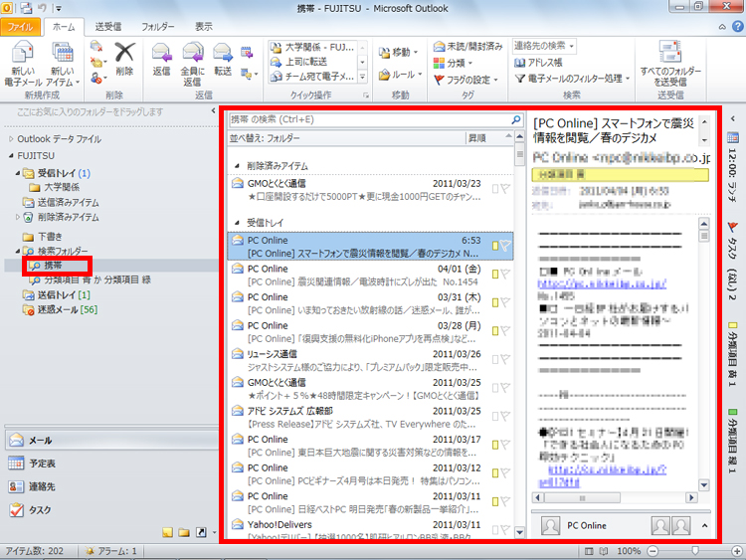Image resolution: width=746 pixels, height=560 pixels.
Task: Click the Ignore conversation icon in the Delete group
Action: click(x=96, y=46)
